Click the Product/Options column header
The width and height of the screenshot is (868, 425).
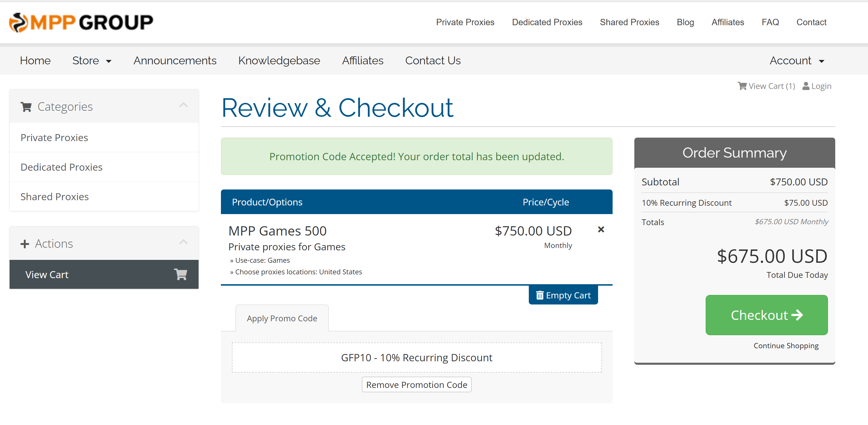point(267,202)
